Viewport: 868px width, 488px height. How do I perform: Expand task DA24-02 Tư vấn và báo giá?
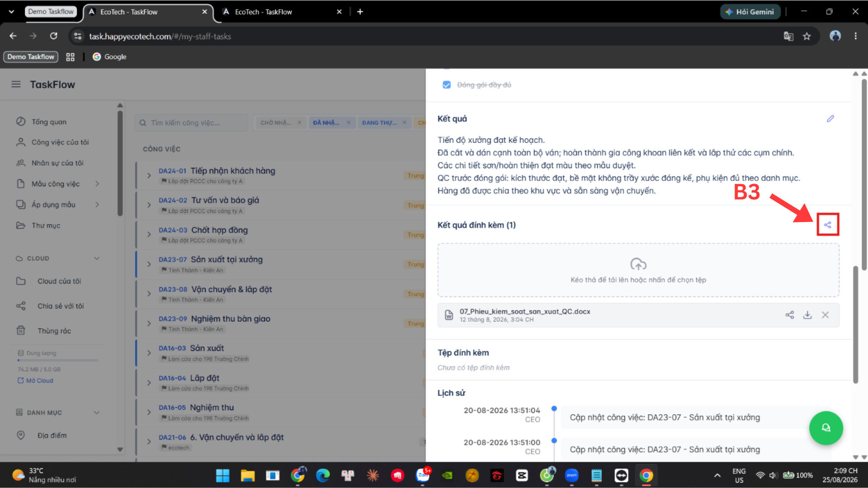tap(149, 205)
